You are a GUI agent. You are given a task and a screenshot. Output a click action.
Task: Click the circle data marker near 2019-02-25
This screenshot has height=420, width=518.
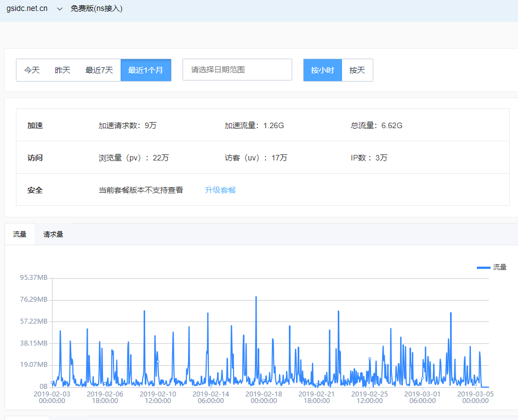click(369, 359)
